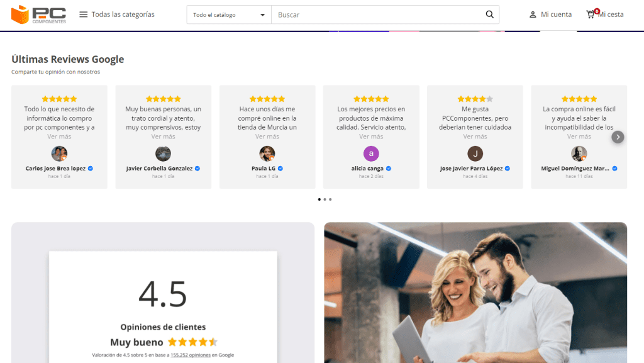Open the Todas las categorías hamburger menu

(84, 14)
